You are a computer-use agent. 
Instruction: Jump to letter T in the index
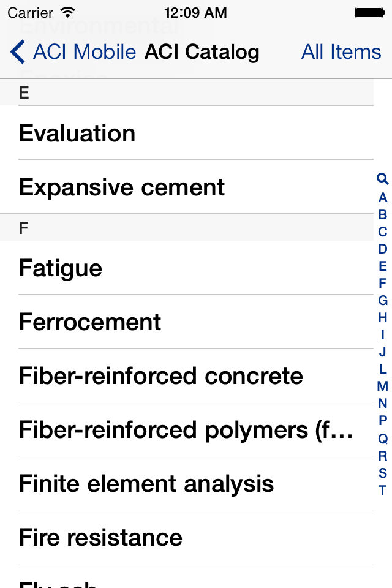coord(383,490)
